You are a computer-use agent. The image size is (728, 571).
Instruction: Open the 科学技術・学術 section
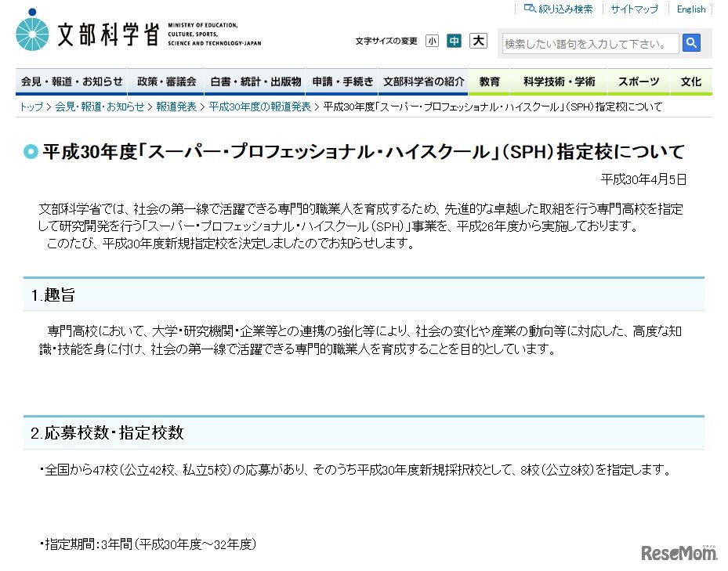(558, 81)
